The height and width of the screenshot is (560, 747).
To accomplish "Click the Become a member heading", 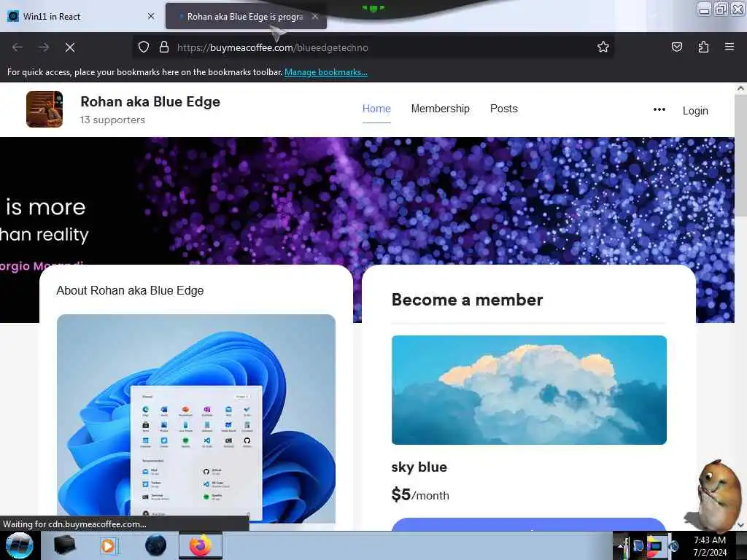I will click(467, 300).
